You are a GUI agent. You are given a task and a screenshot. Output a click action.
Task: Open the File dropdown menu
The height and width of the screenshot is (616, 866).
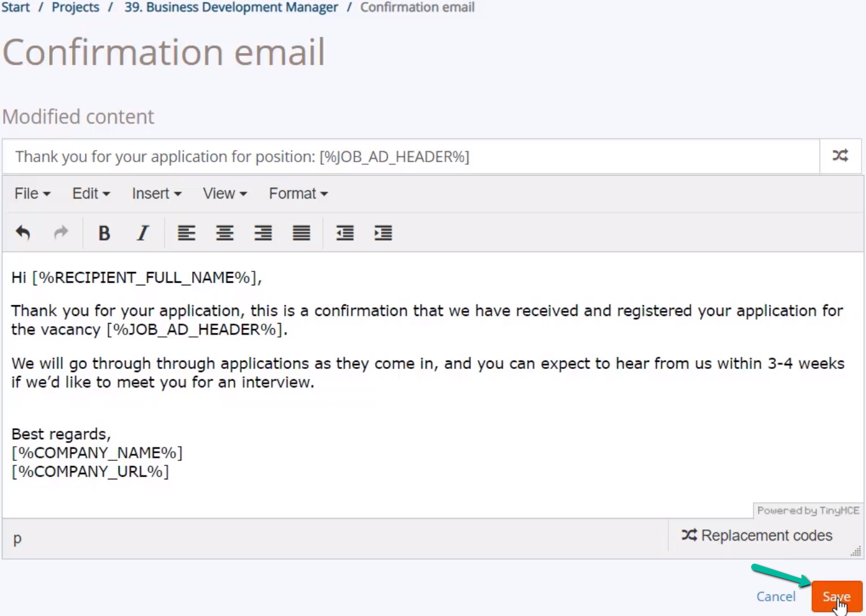click(32, 193)
